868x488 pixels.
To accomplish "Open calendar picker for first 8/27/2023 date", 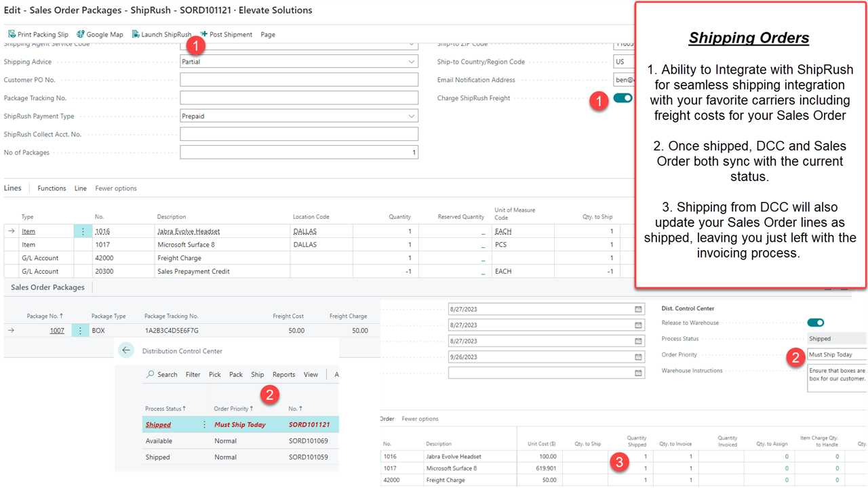I will point(638,309).
